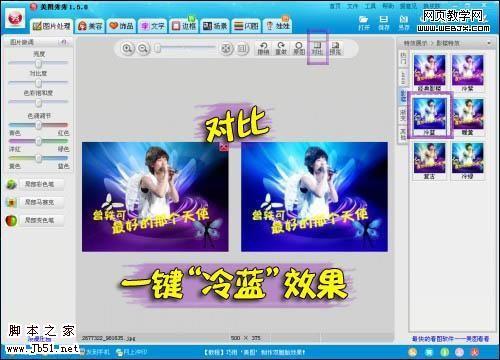Viewport: 500px width, 360px height.
Task: Switch to the 场景 tab
Action: [x=215, y=26]
